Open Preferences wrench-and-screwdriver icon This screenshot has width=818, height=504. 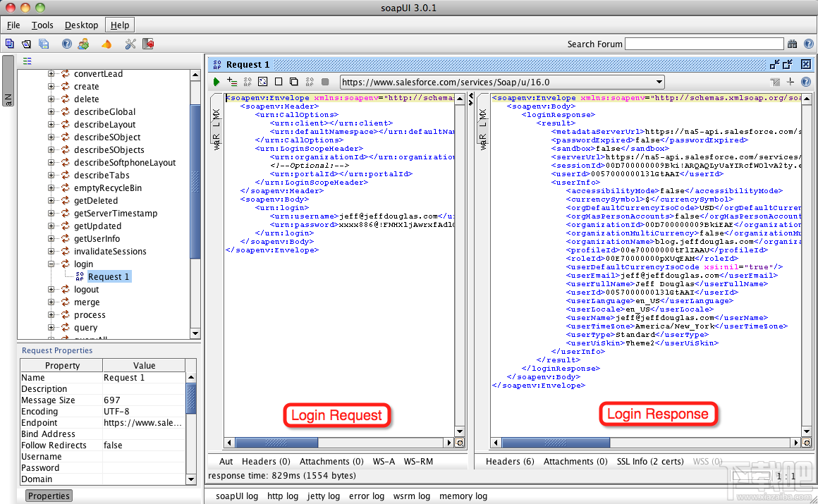(130, 44)
